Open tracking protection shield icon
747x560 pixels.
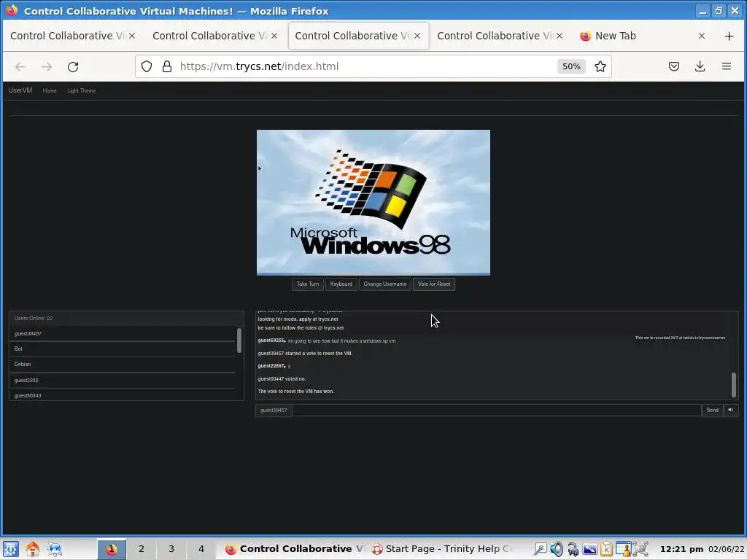(x=147, y=66)
